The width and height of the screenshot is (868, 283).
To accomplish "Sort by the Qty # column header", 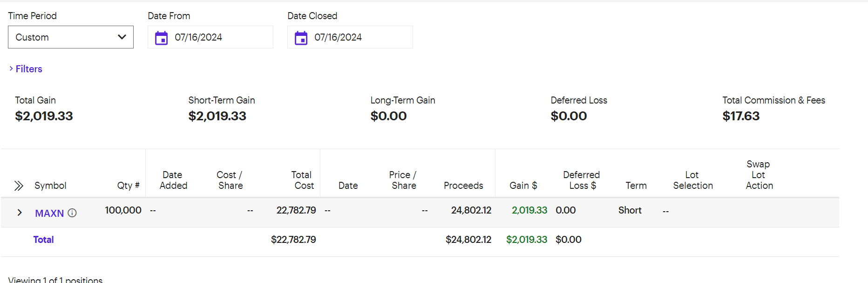I will pyautogui.click(x=128, y=186).
